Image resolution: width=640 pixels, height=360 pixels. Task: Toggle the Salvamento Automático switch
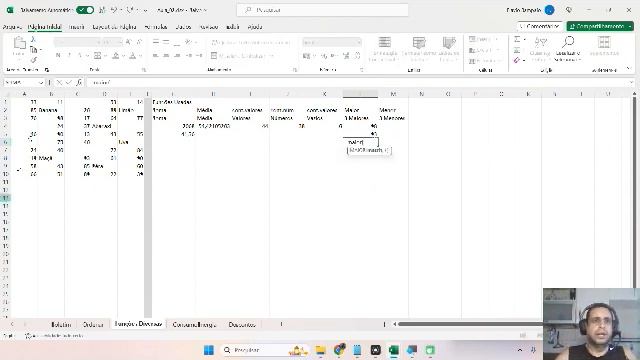point(85,10)
